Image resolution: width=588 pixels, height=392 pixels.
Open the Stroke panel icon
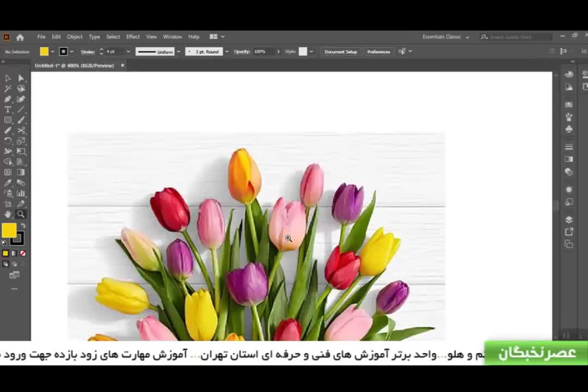point(569,147)
